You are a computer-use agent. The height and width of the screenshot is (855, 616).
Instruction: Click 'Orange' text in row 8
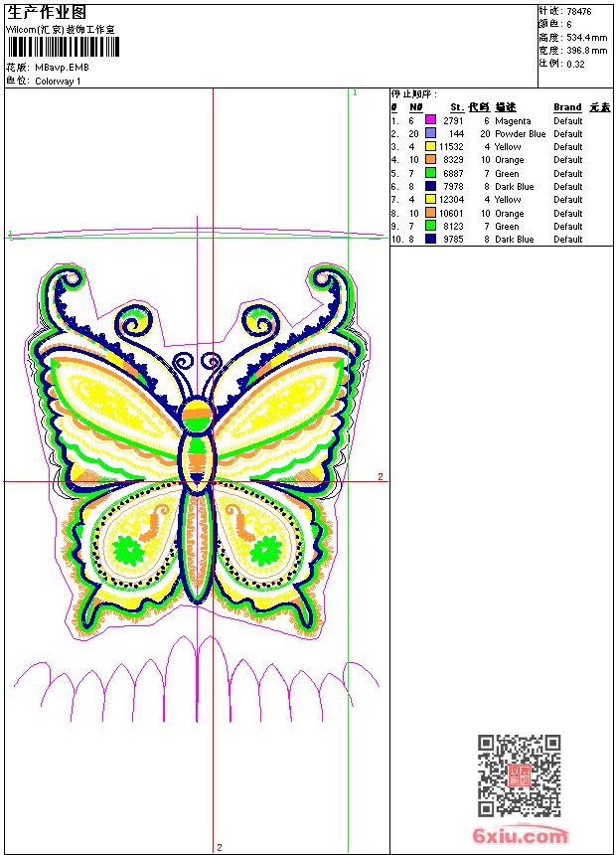[509, 214]
